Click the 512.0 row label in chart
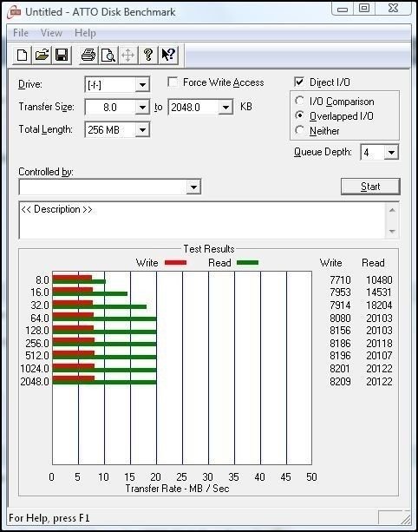 [37, 356]
